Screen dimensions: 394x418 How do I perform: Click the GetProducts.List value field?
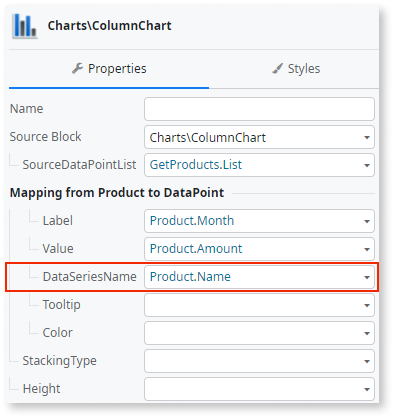click(259, 165)
